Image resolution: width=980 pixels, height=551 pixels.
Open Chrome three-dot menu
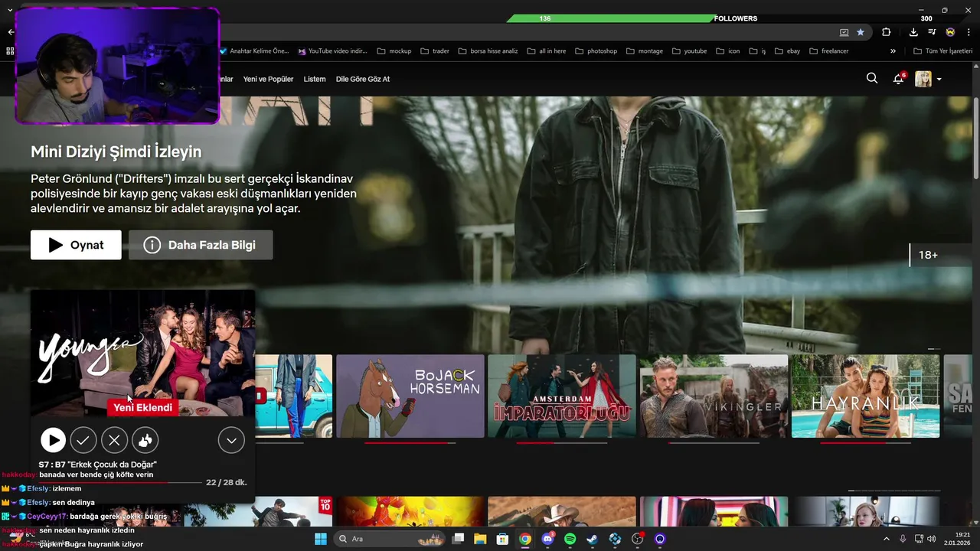[969, 32]
